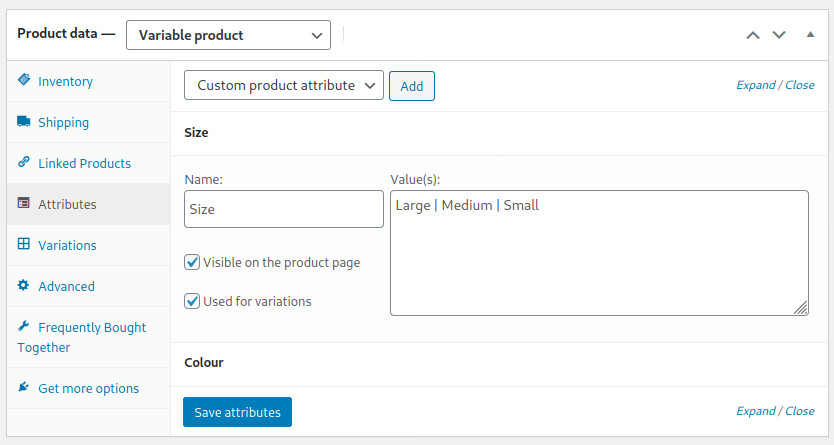Toggle Product data panel with triangle
This screenshot has height=445, width=834.
810,35
